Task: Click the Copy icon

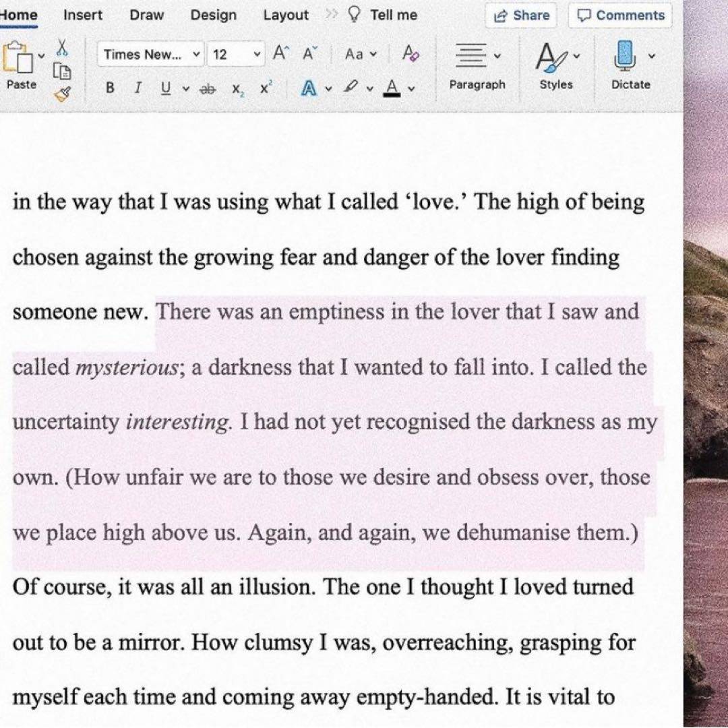Action: click(62, 71)
